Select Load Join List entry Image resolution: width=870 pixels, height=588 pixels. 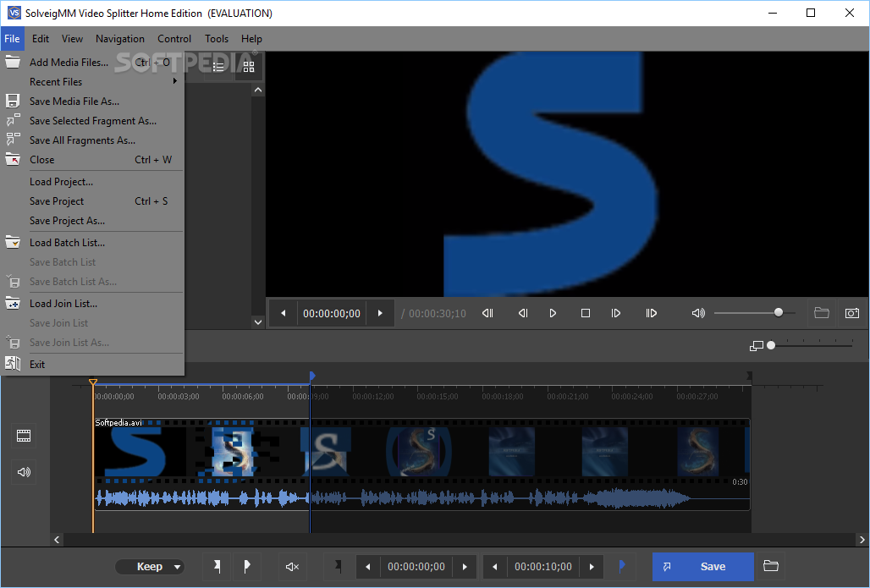[x=92, y=304]
